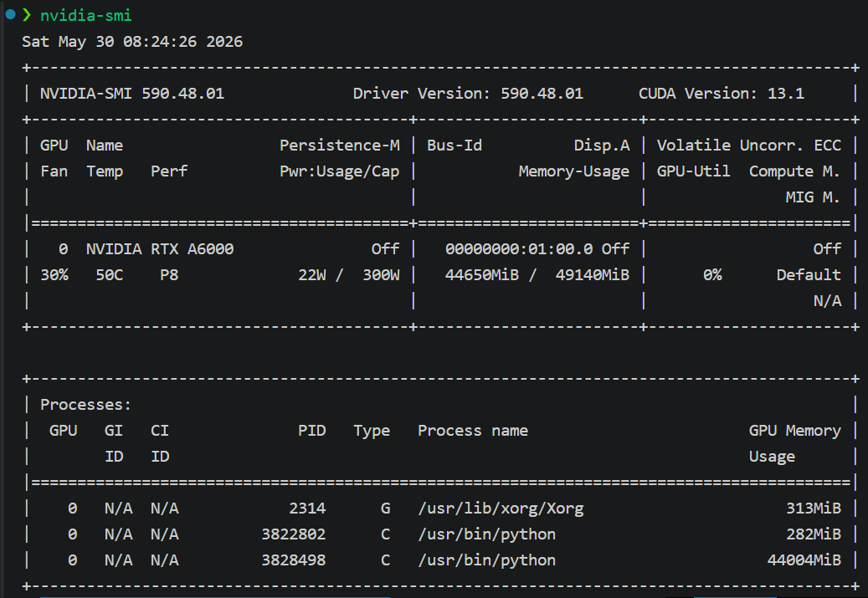Click the power cap '300W'

click(x=381, y=275)
